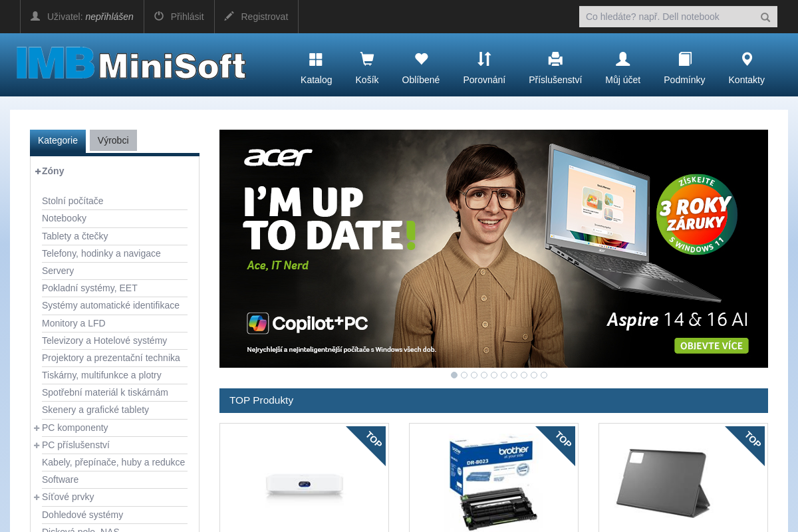
Task: Open the Příslušenství printer icon
Action: (x=555, y=60)
